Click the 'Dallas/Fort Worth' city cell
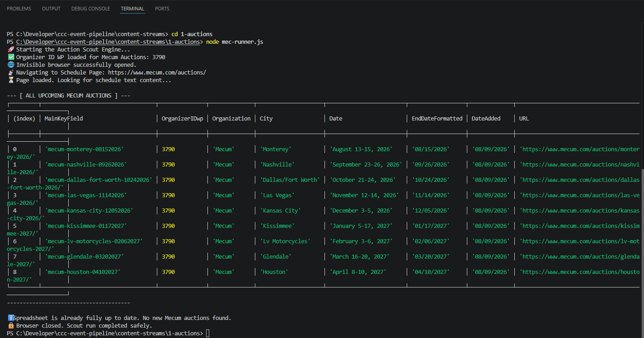The height and width of the screenshot is (338, 644). (x=290, y=180)
